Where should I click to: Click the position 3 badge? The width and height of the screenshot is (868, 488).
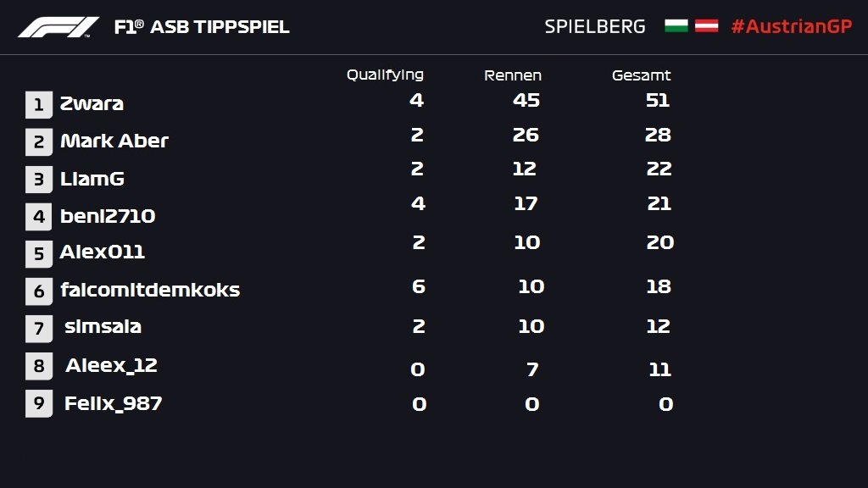(39, 180)
